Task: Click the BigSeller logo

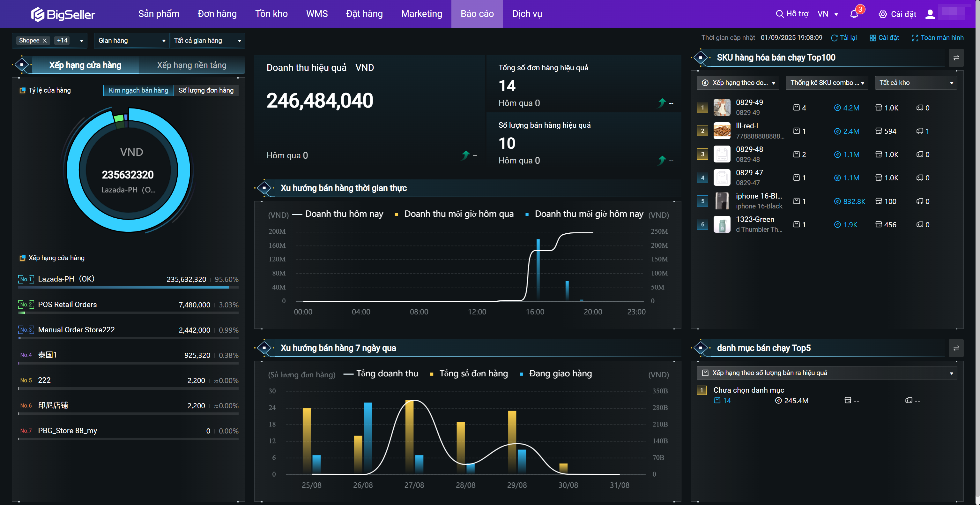Action: click(x=63, y=14)
